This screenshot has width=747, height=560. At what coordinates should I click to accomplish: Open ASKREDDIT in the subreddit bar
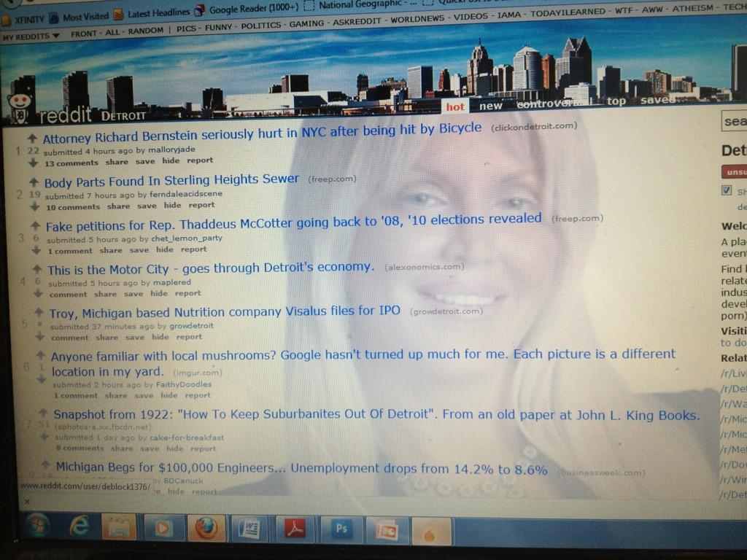click(357, 21)
